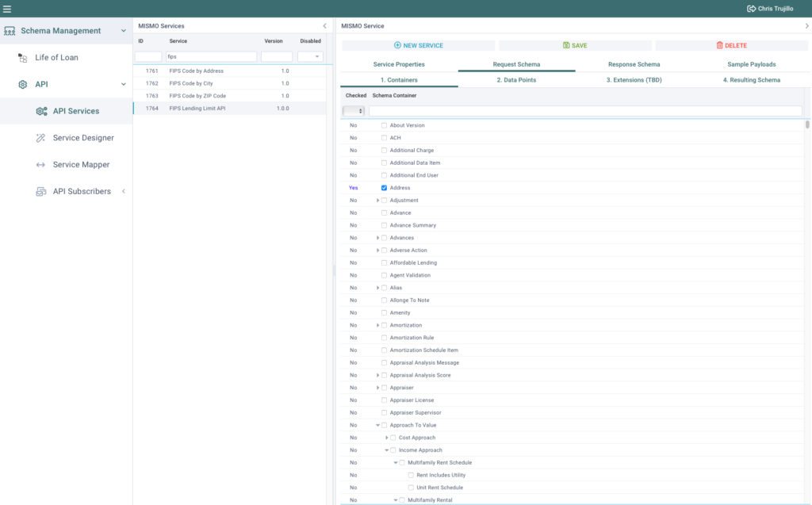
Task: Click the Life of Loan tree icon
Action: click(22, 58)
